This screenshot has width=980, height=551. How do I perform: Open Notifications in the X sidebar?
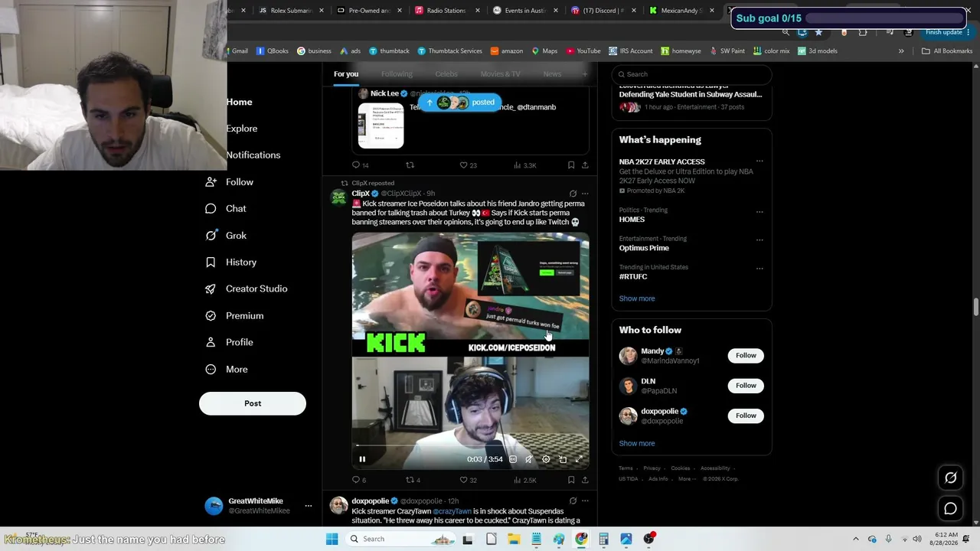pyautogui.click(x=253, y=155)
